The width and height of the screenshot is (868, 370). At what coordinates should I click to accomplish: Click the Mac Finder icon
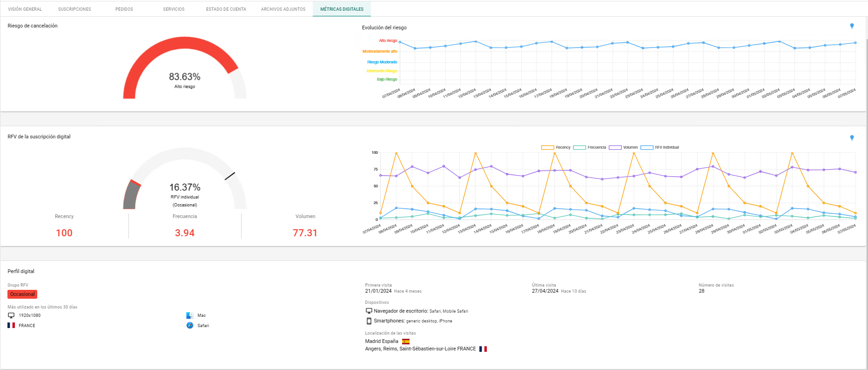189,315
